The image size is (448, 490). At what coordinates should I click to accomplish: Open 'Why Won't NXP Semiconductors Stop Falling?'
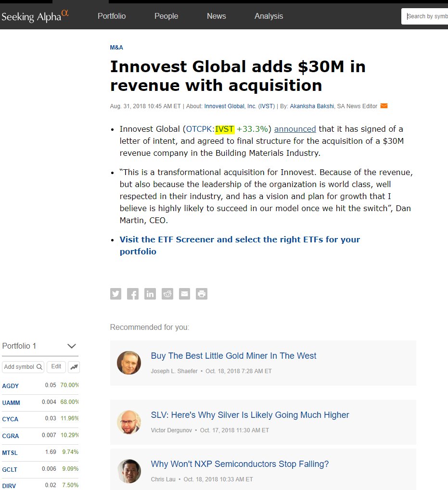[240, 464]
